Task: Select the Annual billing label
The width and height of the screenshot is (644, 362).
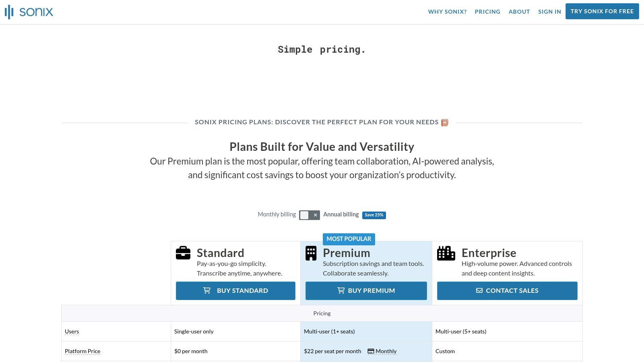Action: 341,214
